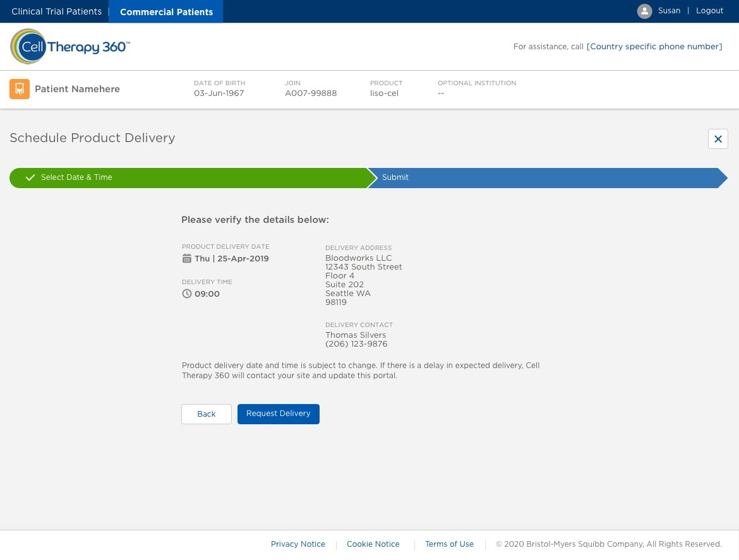739x560 pixels.
Task: Open the Susan user name link
Action: pos(669,11)
